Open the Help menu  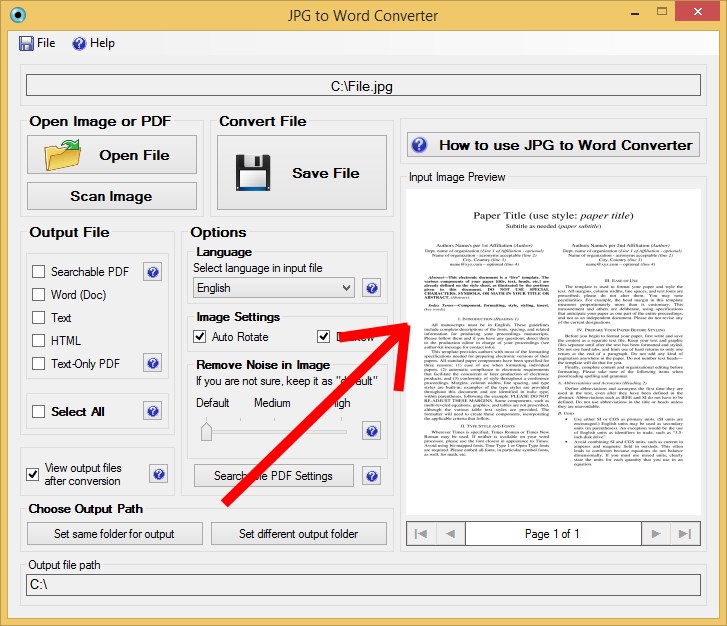click(94, 43)
